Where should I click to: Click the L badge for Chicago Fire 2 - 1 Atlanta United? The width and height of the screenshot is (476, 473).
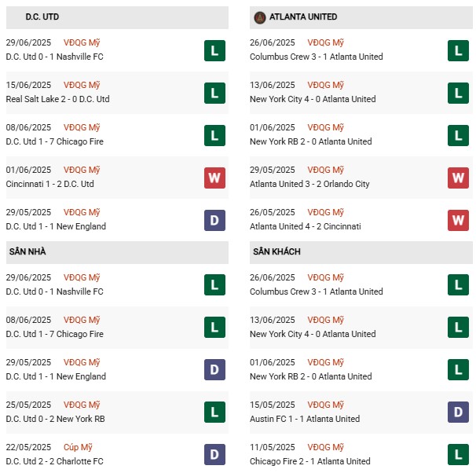coord(458,455)
